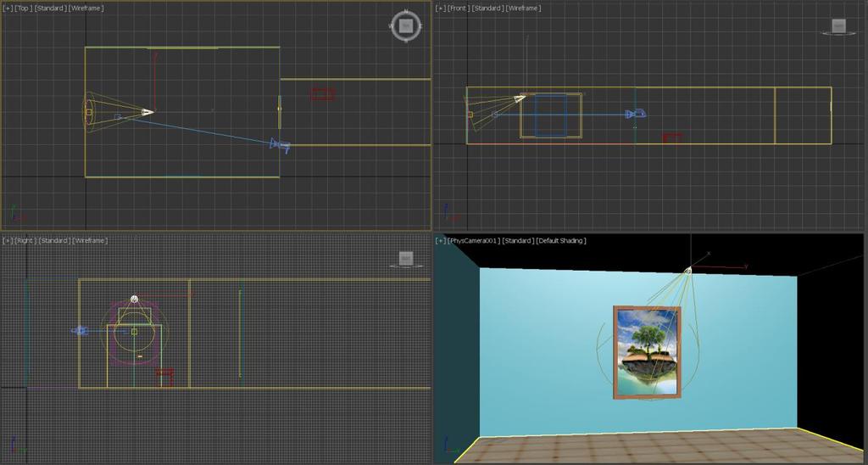Open the [Top] view label menu

point(23,8)
